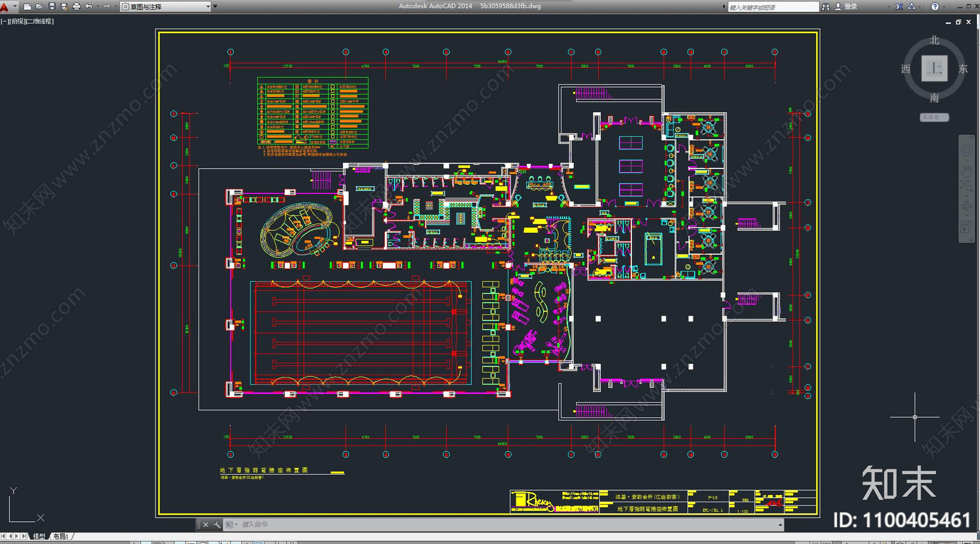Click the navigation bar steering wheel icon
This screenshot has height=544, width=980.
click(x=967, y=149)
